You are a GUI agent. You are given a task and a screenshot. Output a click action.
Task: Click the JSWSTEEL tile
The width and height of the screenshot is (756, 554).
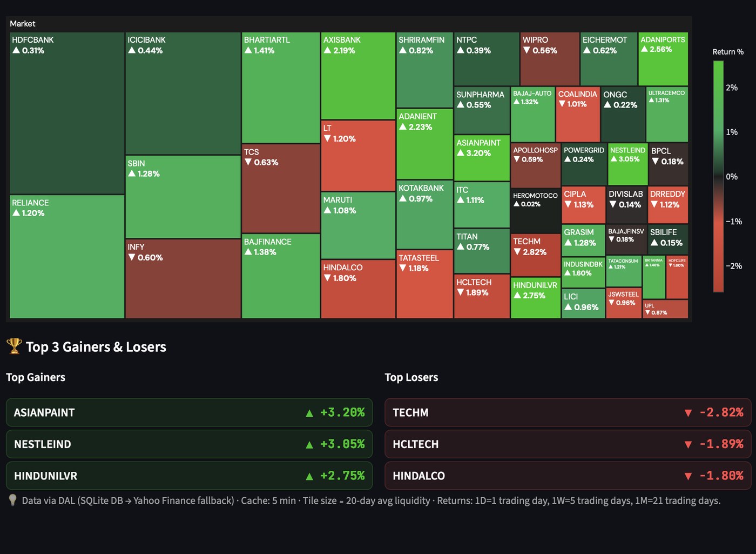click(624, 303)
